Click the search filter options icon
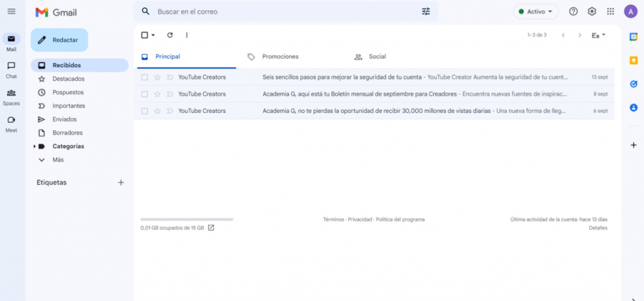Viewport: 644px width, 301px height. (x=426, y=11)
